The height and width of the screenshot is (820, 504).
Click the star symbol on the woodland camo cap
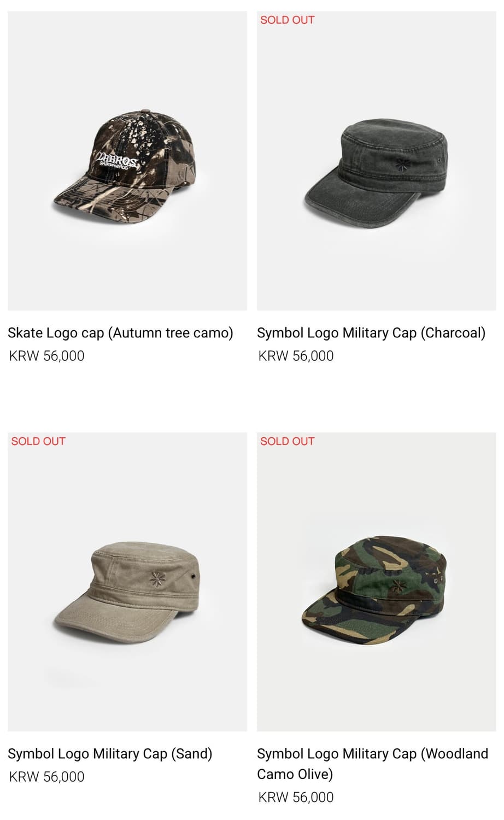(x=395, y=587)
